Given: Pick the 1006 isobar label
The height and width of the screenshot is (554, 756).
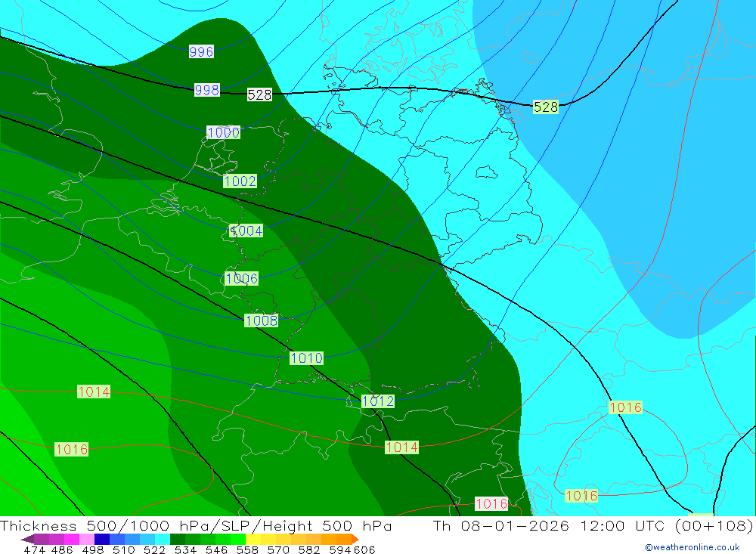Looking at the screenshot, I should 242,278.
